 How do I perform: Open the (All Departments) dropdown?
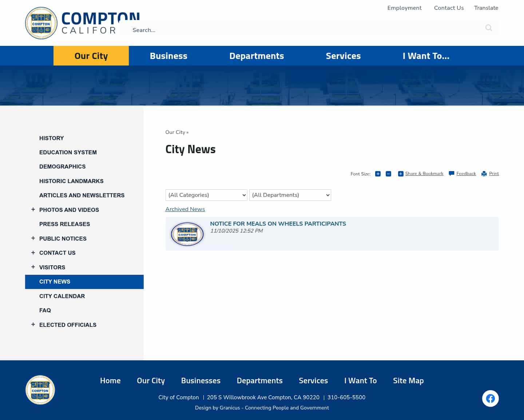(290, 195)
